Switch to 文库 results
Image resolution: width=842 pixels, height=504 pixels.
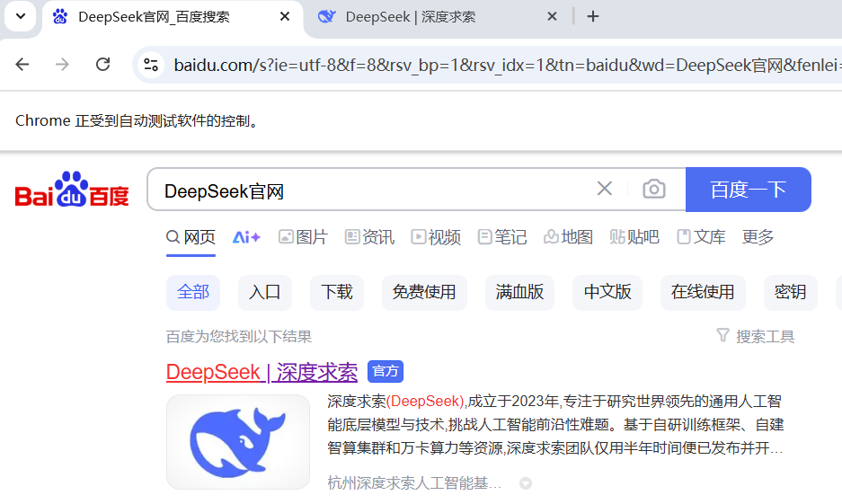(701, 236)
